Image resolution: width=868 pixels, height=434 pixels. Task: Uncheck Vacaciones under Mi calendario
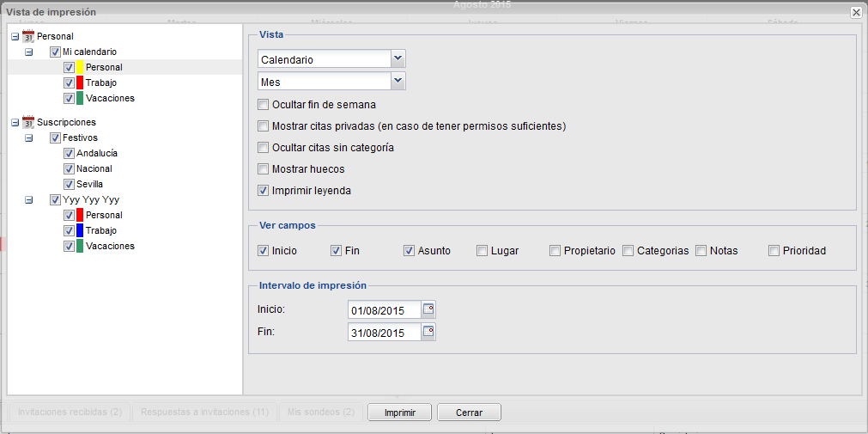point(69,99)
